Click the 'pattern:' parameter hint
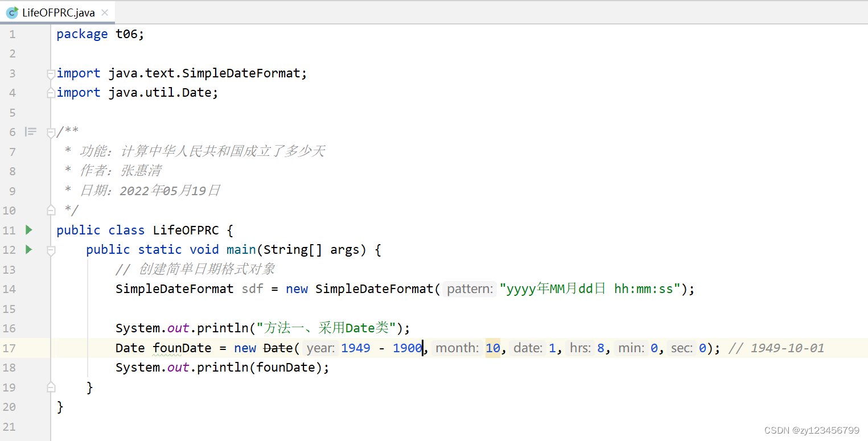868x441 pixels. point(470,289)
